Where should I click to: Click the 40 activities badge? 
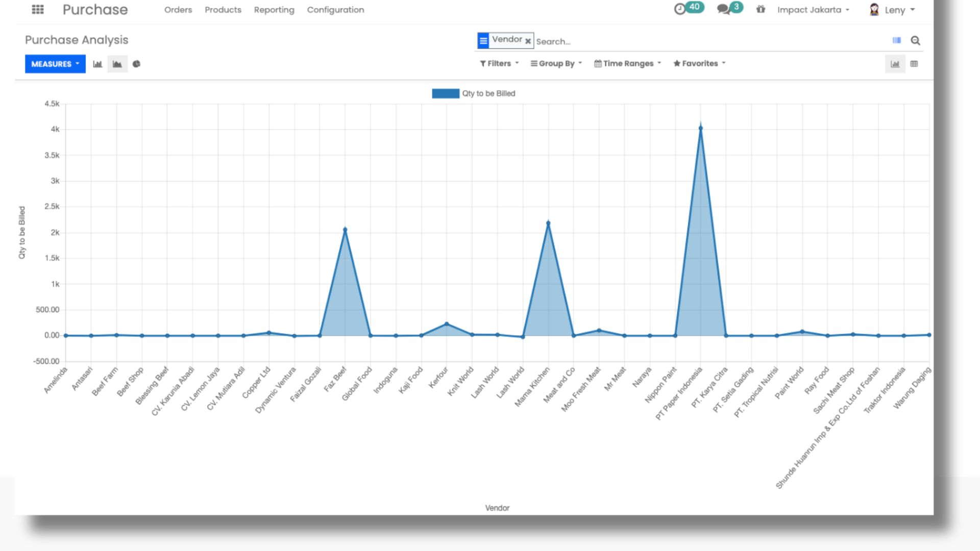point(694,7)
